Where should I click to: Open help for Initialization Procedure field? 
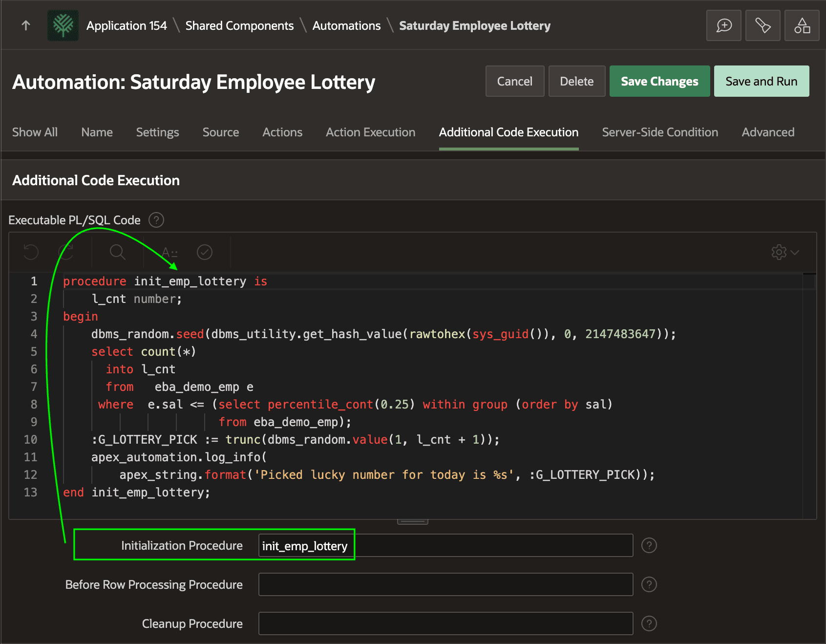coord(649,545)
